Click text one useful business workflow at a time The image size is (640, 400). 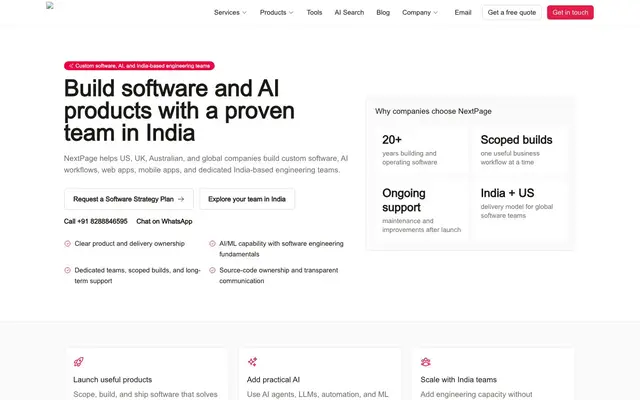[x=510, y=158]
